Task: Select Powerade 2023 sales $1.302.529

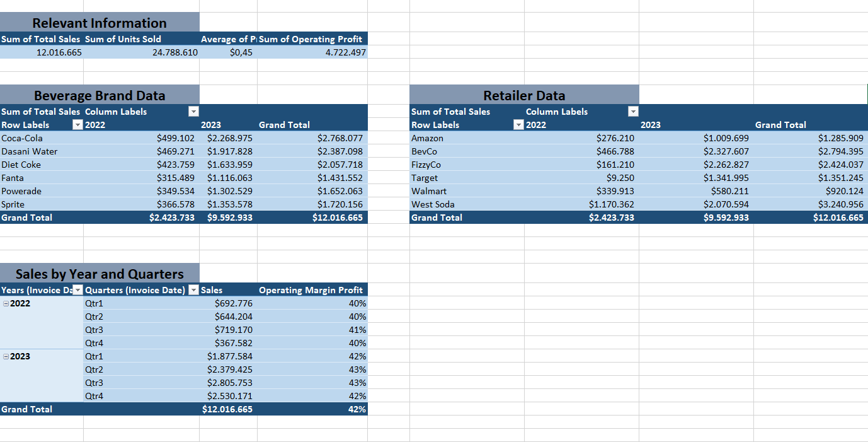Action: (x=229, y=191)
